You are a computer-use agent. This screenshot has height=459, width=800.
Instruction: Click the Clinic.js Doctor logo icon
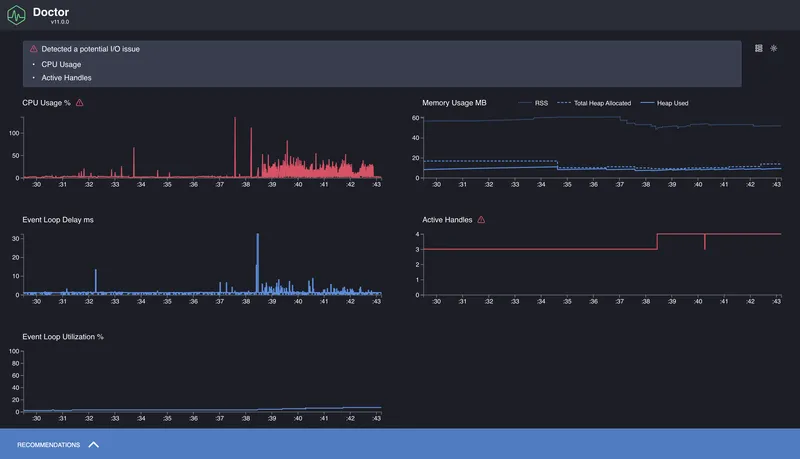pos(17,15)
